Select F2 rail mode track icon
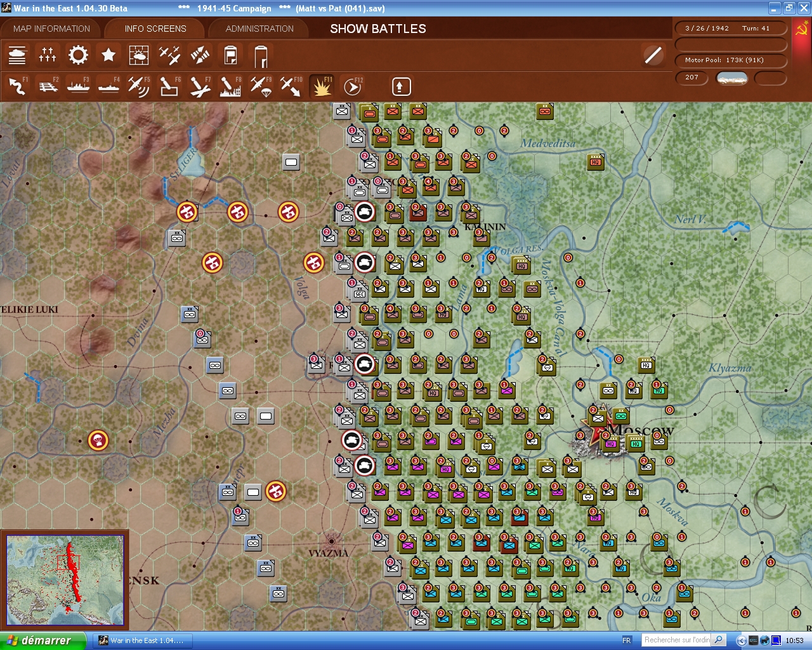This screenshot has height=650, width=812. (x=48, y=86)
